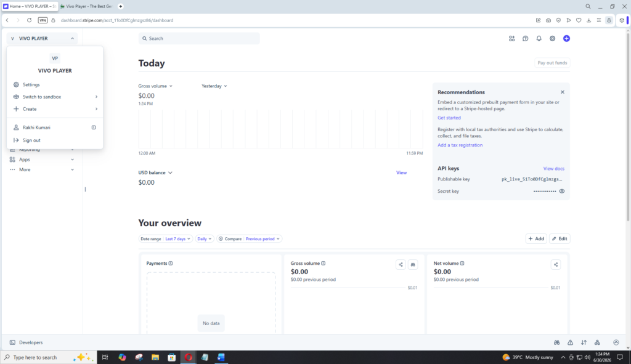631x364 pixels.
Task: Open File Explorer from taskbar
Action: 155,357
